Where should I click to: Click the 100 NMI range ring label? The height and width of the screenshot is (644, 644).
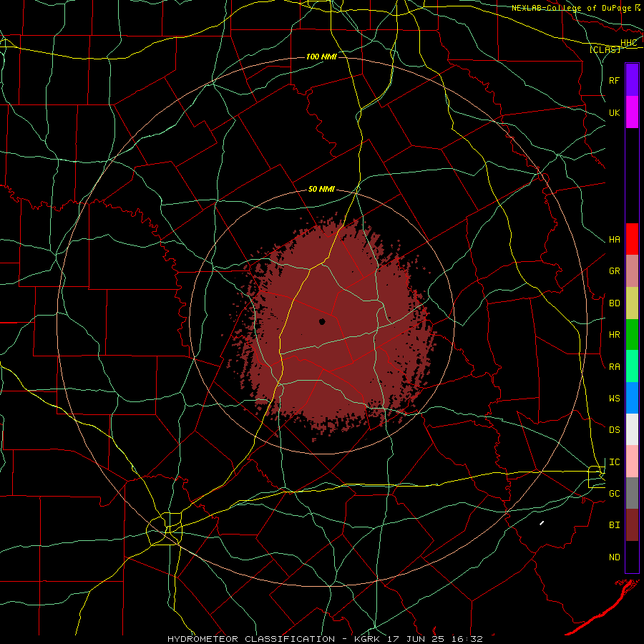pos(321,57)
